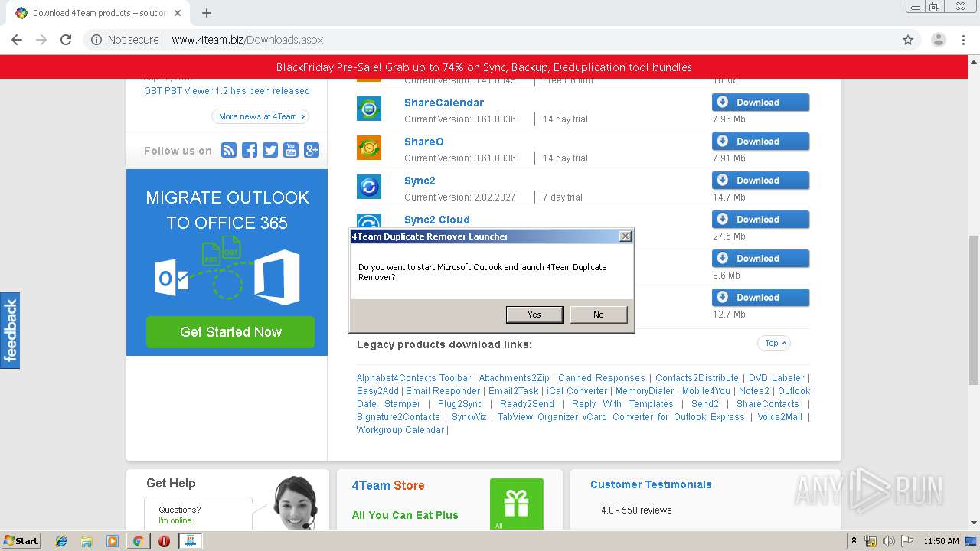This screenshot has height=551, width=980.
Task: Open the RSS feed icon
Action: 229,150
